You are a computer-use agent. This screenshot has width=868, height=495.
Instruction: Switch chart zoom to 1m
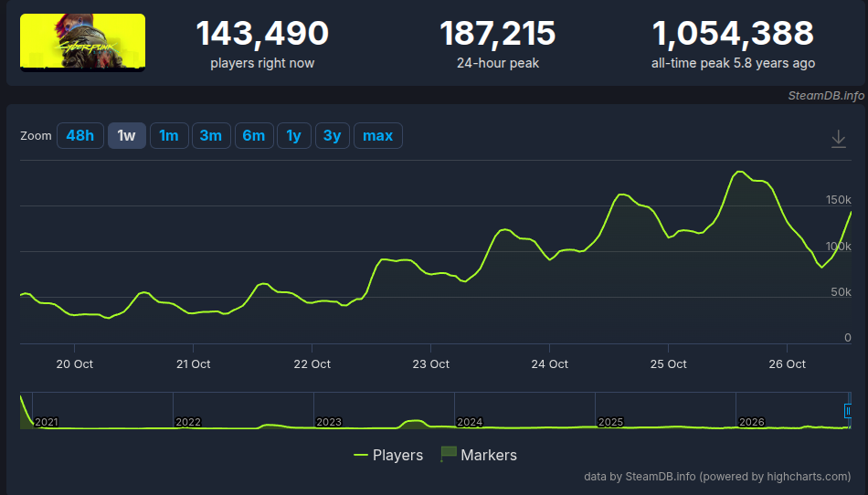[x=169, y=135]
